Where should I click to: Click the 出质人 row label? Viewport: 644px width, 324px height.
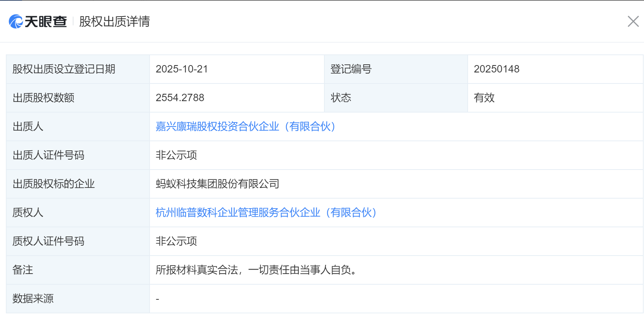point(28,127)
